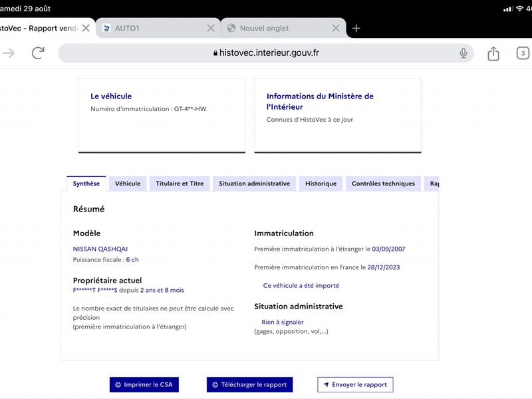Click 'Rien à signaler' status text
This screenshot has width=532, height=399.
pos(282,323)
